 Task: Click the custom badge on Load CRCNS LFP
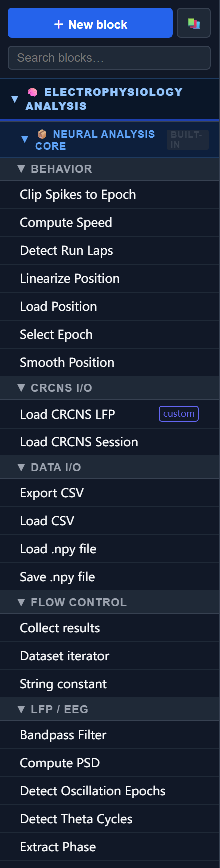[179, 414]
